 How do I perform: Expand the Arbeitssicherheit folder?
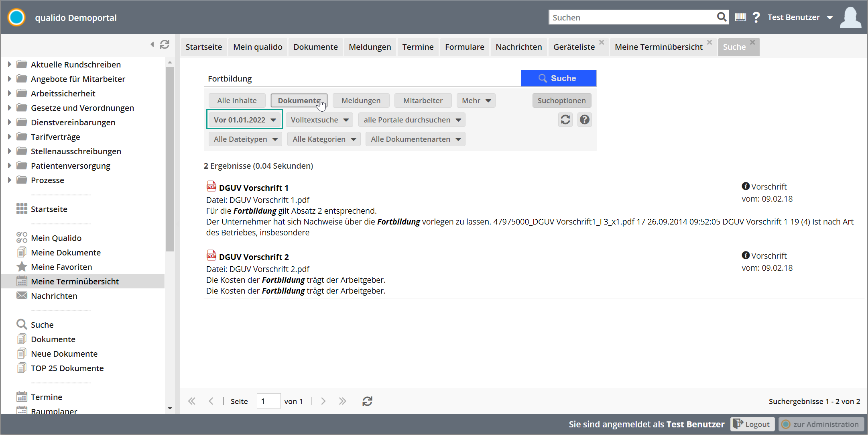click(10, 94)
